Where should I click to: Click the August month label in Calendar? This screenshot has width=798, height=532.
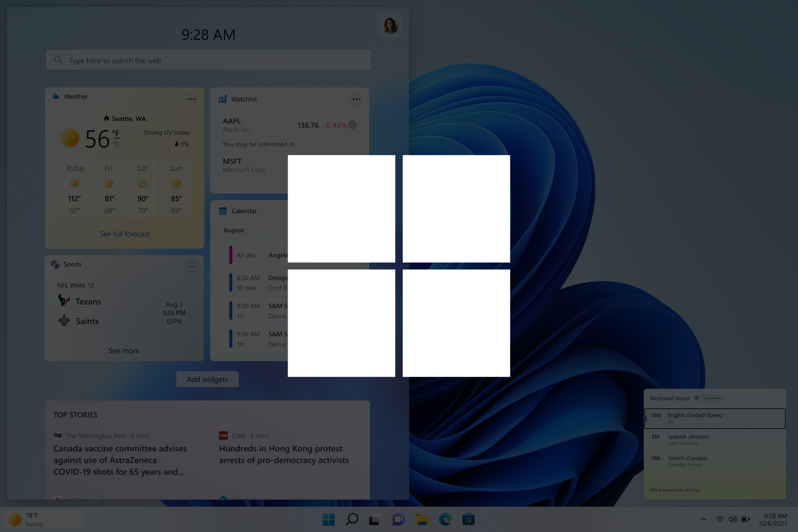tap(234, 230)
